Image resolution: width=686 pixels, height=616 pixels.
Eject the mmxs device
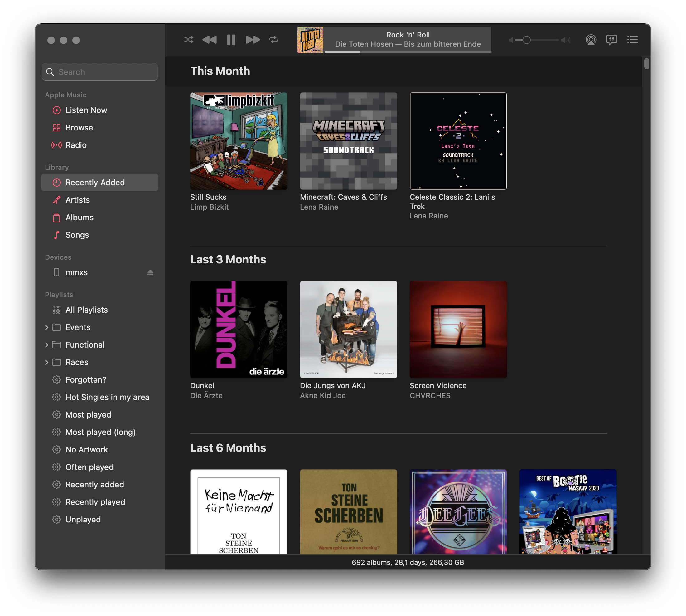pos(150,272)
